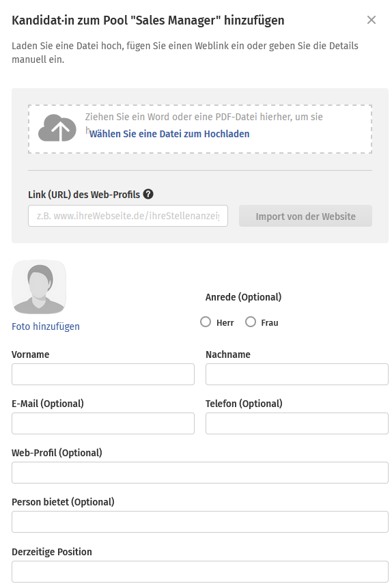Viewport: 392px width, 586px height.
Task: Click the dashed file drop zone area
Action: 200,129
